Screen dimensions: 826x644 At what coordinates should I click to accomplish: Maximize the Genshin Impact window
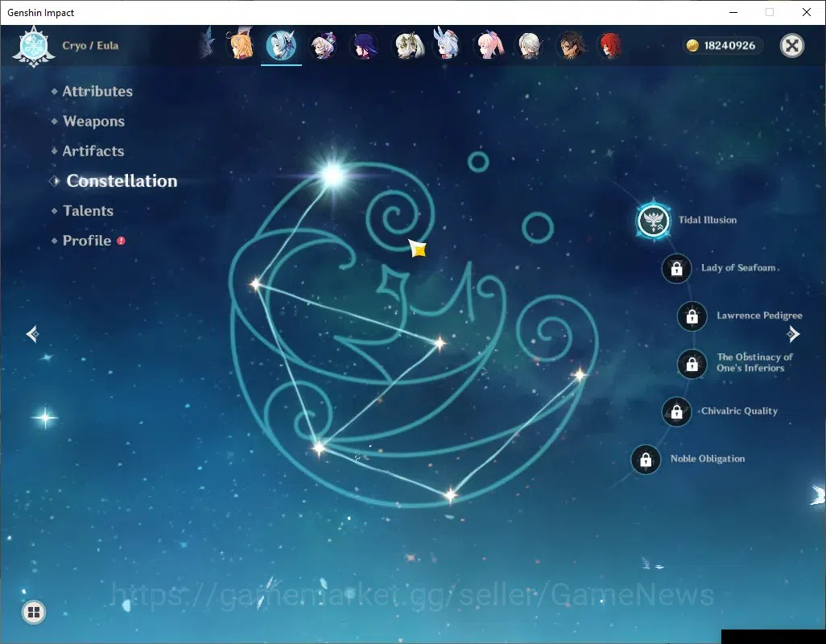point(770,12)
